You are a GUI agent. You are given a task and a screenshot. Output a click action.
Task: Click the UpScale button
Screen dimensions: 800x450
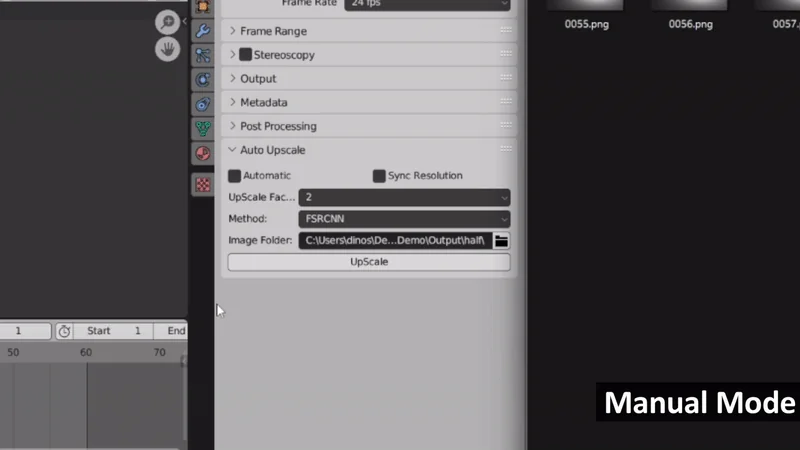(369, 262)
